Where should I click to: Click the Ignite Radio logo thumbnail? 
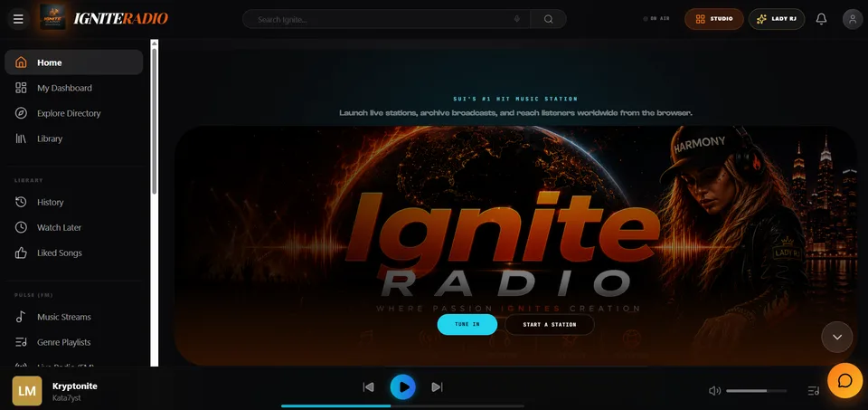52,18
